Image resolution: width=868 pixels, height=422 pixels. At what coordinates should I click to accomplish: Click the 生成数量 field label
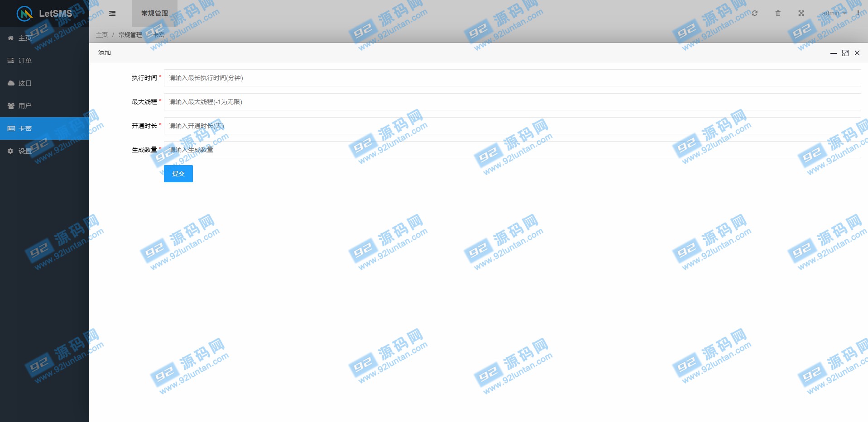coord(144,150)
